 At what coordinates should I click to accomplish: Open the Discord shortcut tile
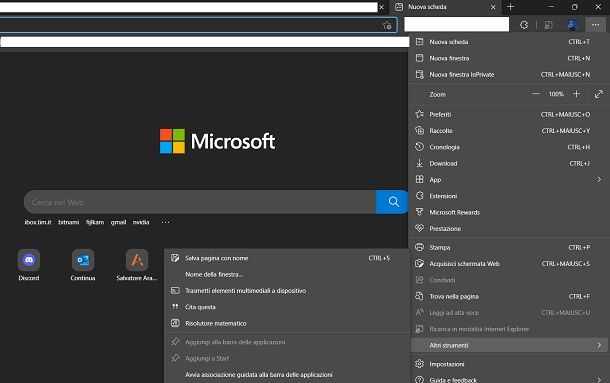click(28, 265)
